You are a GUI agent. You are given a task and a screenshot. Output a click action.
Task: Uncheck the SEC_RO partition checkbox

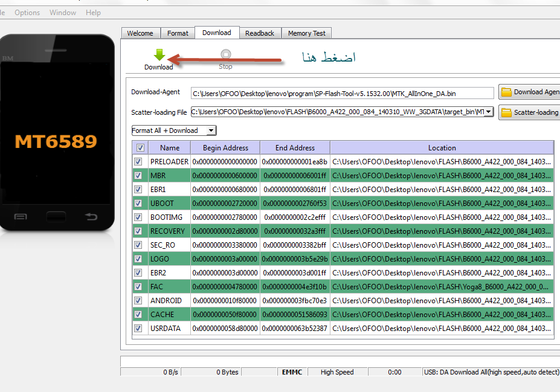(138, 245)
